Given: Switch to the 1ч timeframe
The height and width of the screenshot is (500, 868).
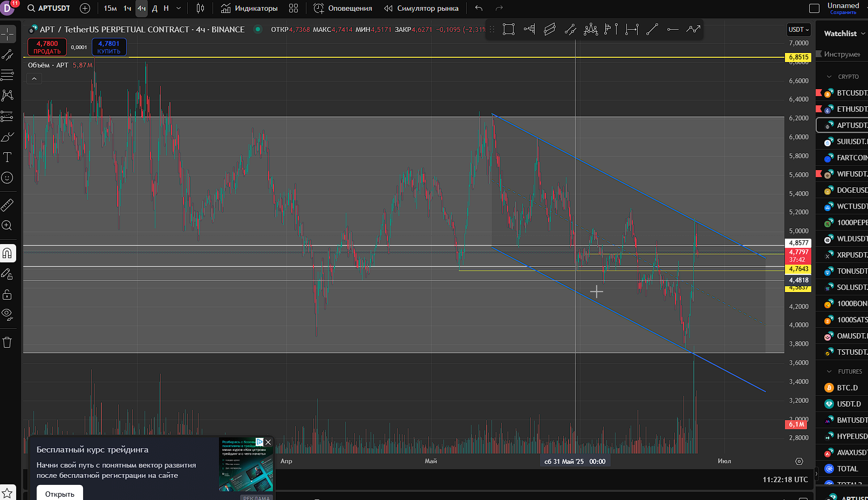Looking at the screenshot, I should pos(127,8).
